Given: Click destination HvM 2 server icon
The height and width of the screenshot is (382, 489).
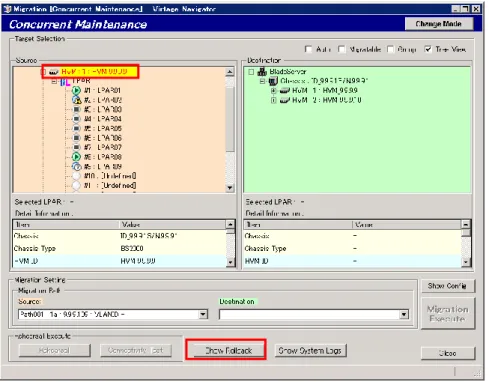Looking at the screenshot, I should 285,100.
